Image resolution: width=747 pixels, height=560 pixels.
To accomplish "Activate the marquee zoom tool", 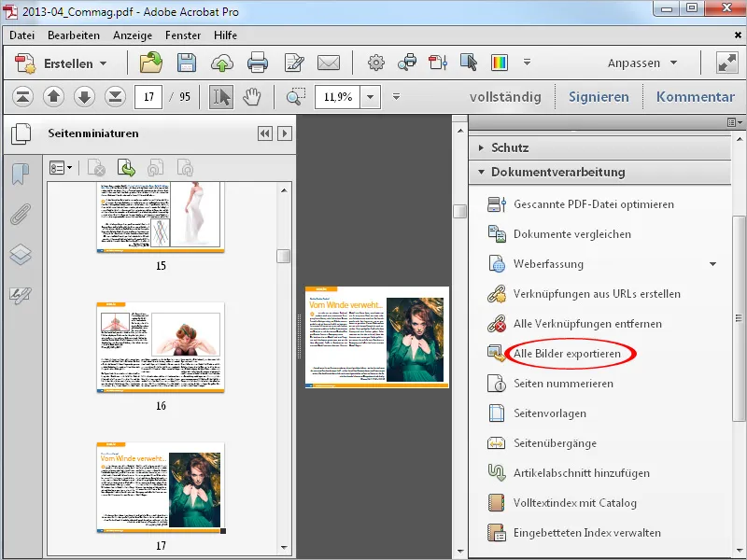I will pyautogui.click(x=296, y=97).
